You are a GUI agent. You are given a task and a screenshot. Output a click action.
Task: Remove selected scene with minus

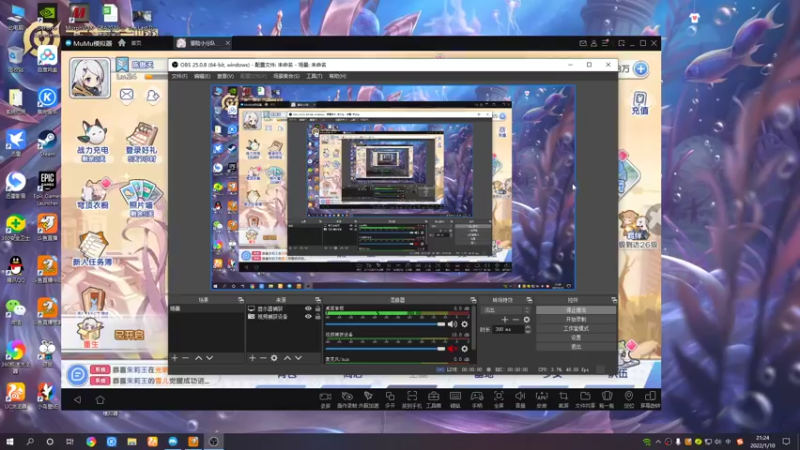(x=185, y=358)
